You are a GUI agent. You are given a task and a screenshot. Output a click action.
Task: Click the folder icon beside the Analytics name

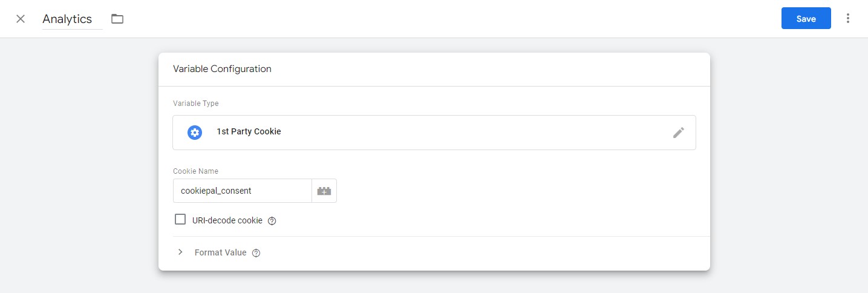(x=117, y=19)
